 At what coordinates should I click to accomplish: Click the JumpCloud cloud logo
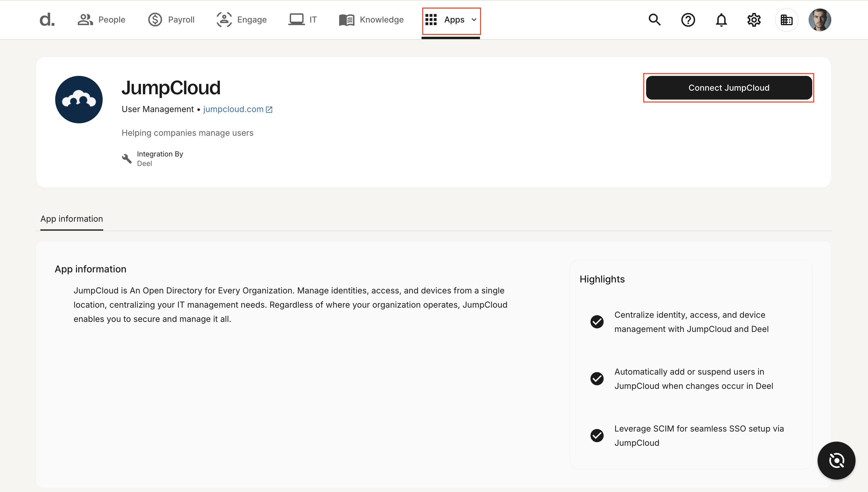79,99
